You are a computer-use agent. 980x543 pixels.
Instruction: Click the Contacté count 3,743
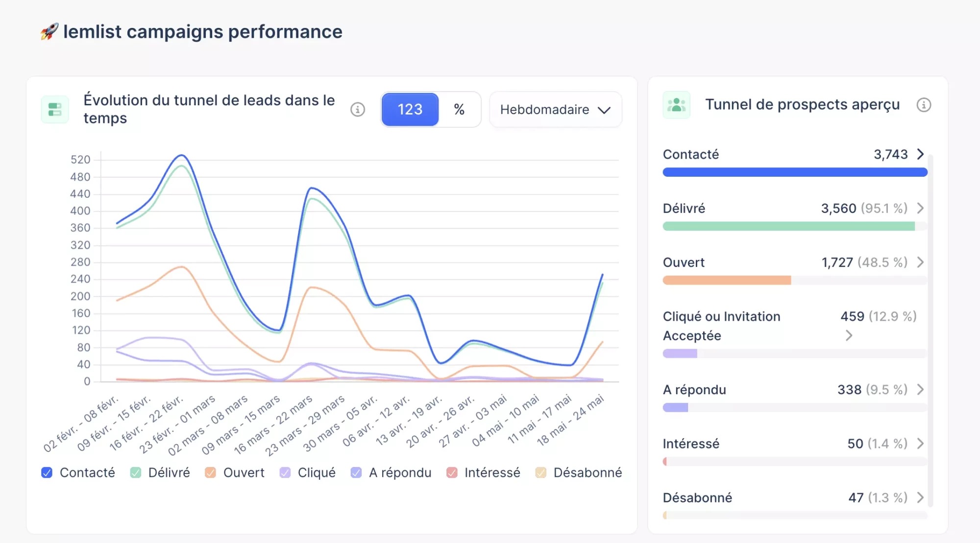click(x=891, y=154)
